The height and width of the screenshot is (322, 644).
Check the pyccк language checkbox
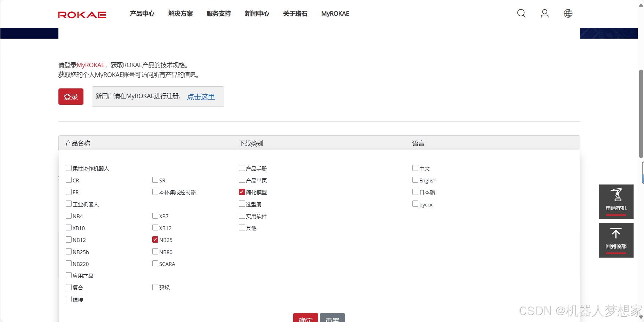[415, 204]
